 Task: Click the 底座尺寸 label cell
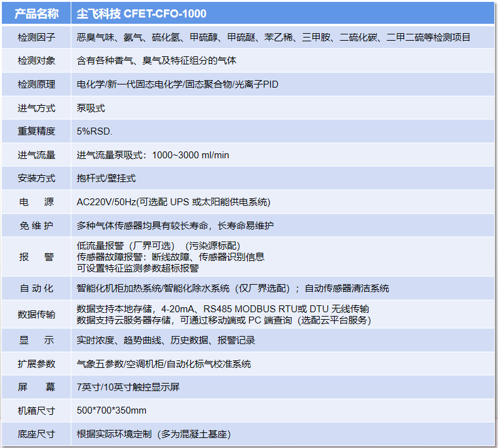36,434
